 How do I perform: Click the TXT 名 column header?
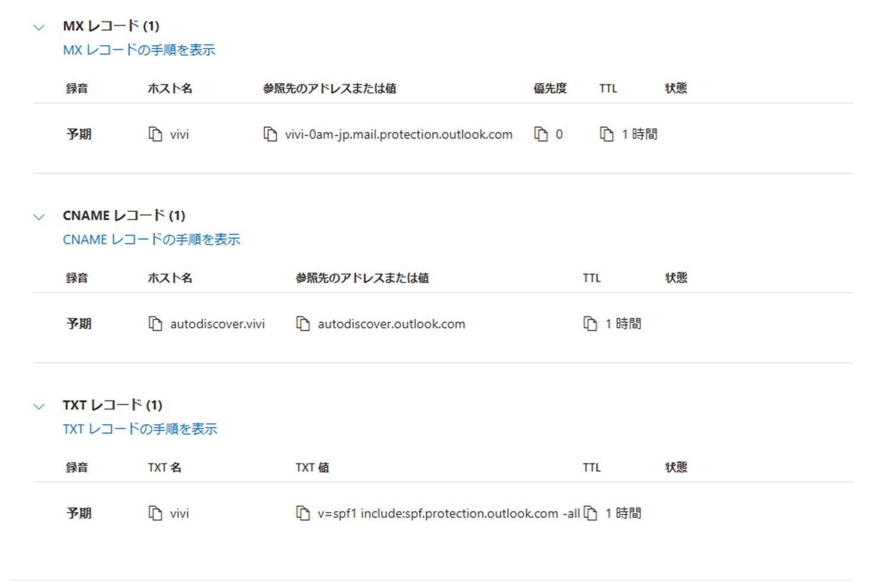coord(165,467)
